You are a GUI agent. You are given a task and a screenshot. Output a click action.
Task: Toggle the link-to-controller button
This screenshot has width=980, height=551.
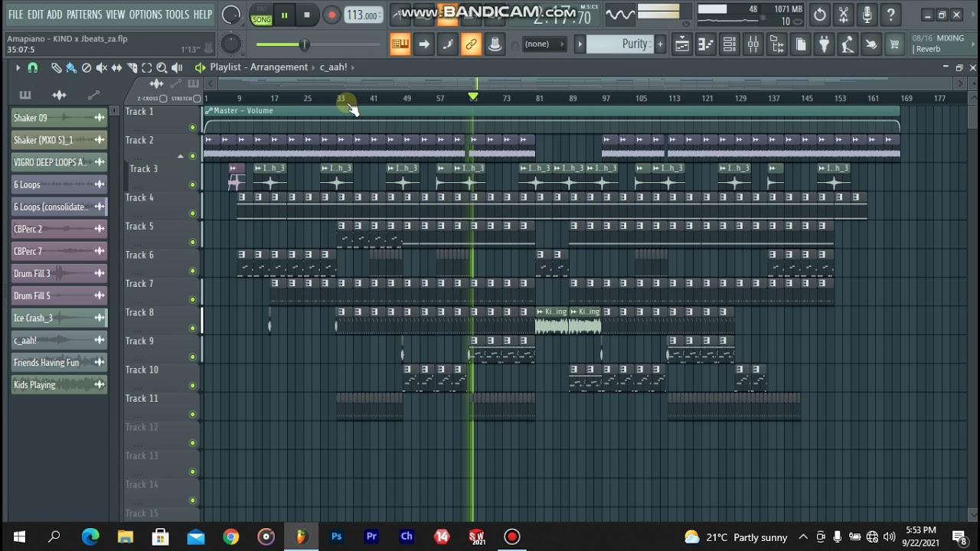(472, 44)
